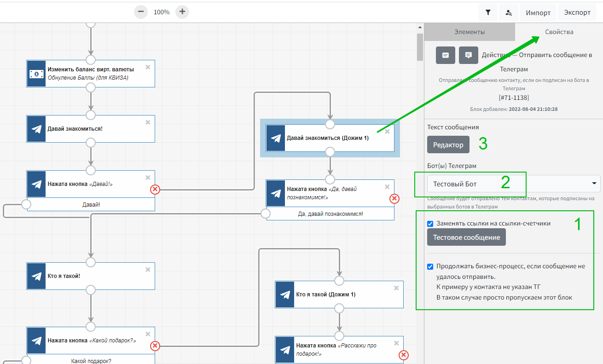Viewport: 603px width, 364px height.
Task: Switch to the «Свойства» tab
Action: pyautogui.click(x=559, y=32)
